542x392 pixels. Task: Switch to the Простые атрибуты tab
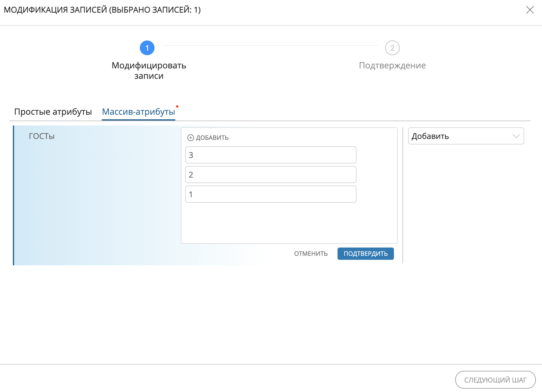53,112
